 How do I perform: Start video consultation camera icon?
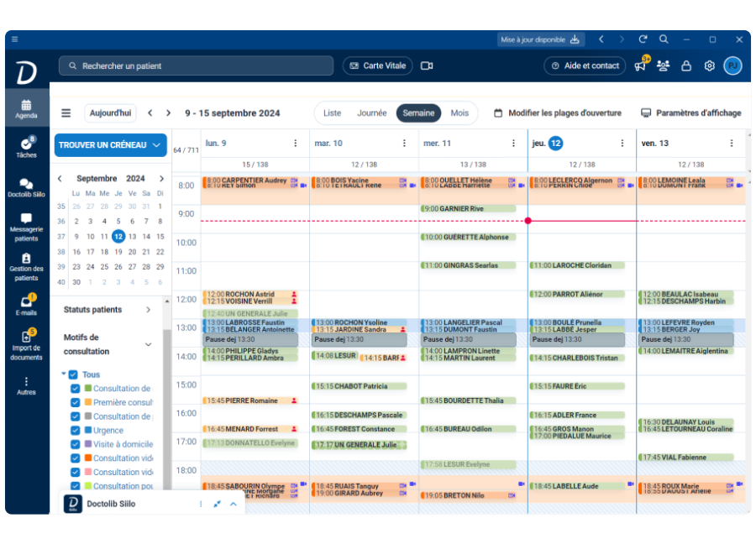pos(427,65)
